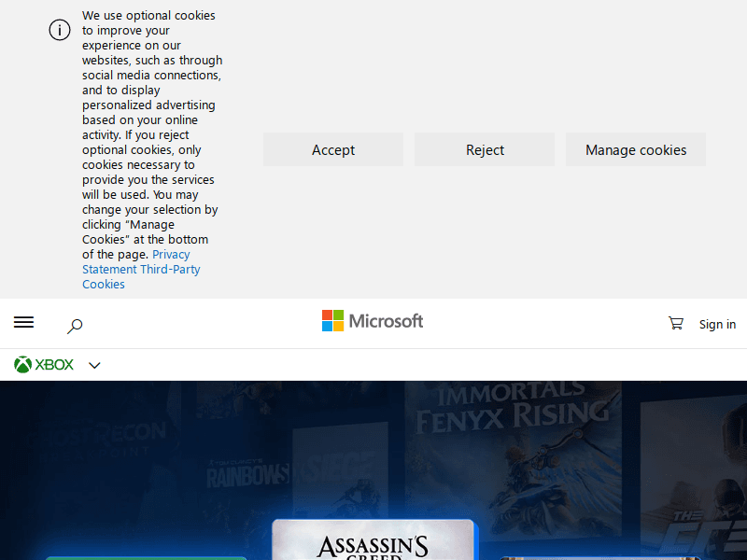This screenshot has width=747, height=560.
Task: Select the Assassin's Creed game cover
Action: pos(373,541)
